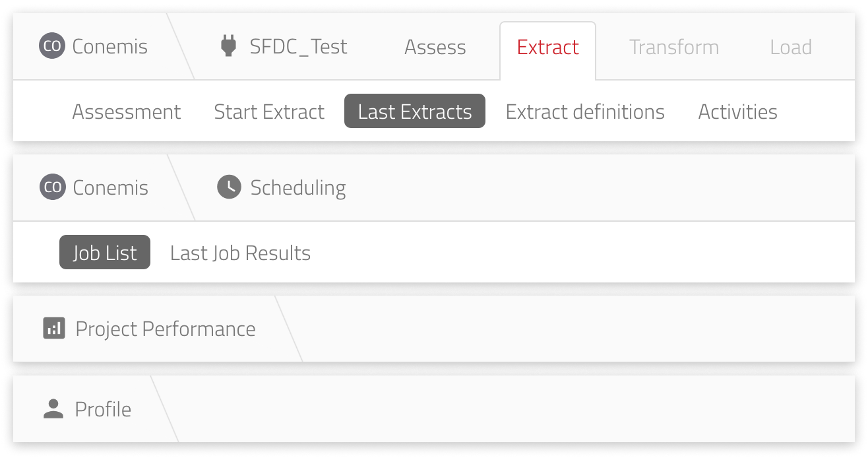Open Extract definitions
868x458 pixels.
point(585,111)
